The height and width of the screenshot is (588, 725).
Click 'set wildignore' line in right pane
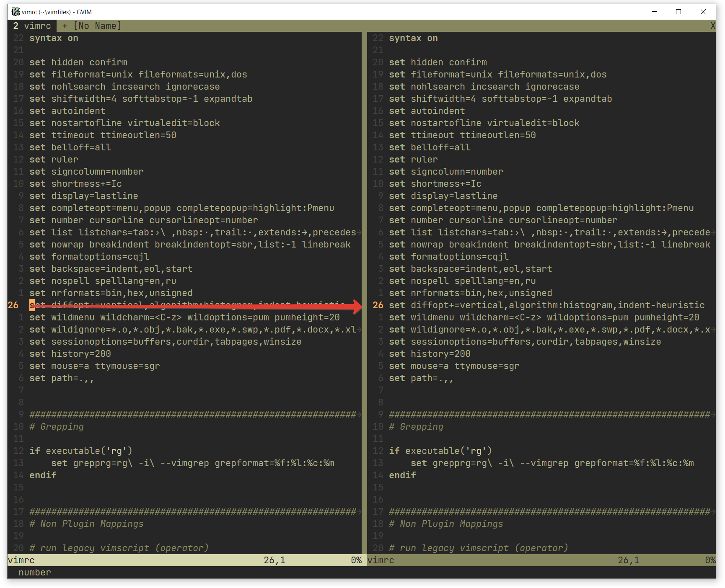549,330
